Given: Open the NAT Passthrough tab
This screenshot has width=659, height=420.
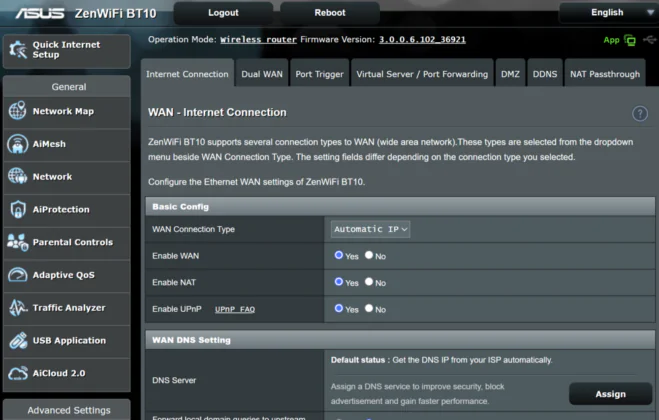Looking at the screenshot, I should click(x=605, y=74).
